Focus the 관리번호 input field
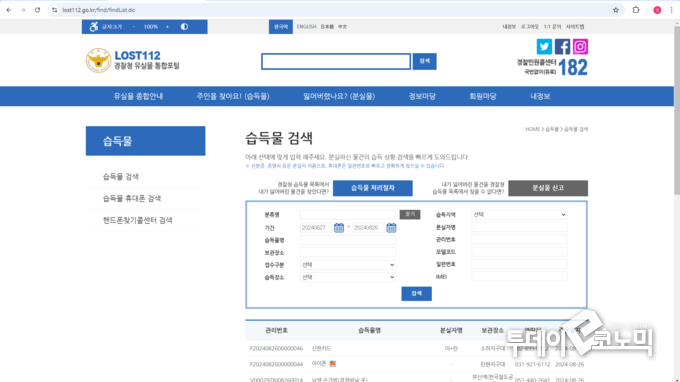Viewport: 680px width, 382px height. (519, 239)
